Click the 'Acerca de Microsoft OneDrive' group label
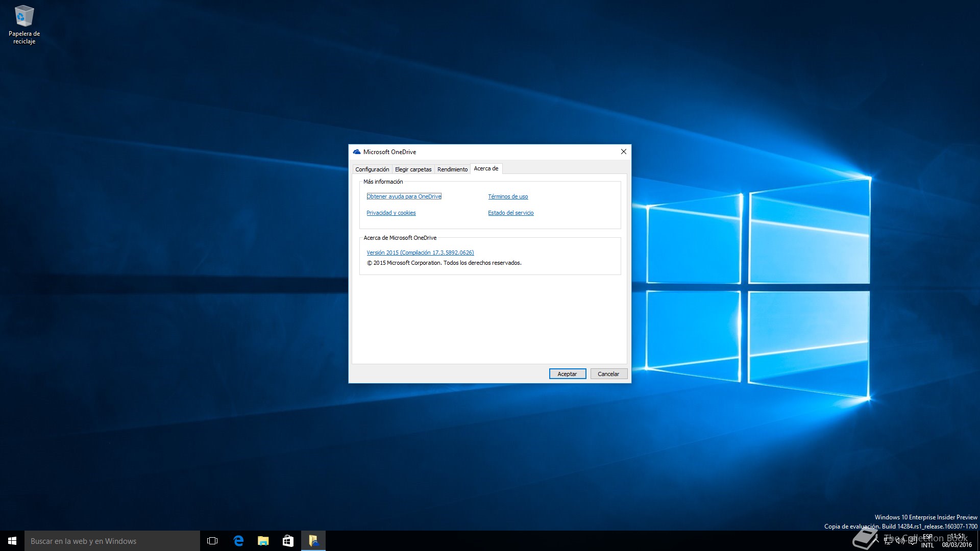Screen dimensions: 980x551 click(x=400, y=238)
